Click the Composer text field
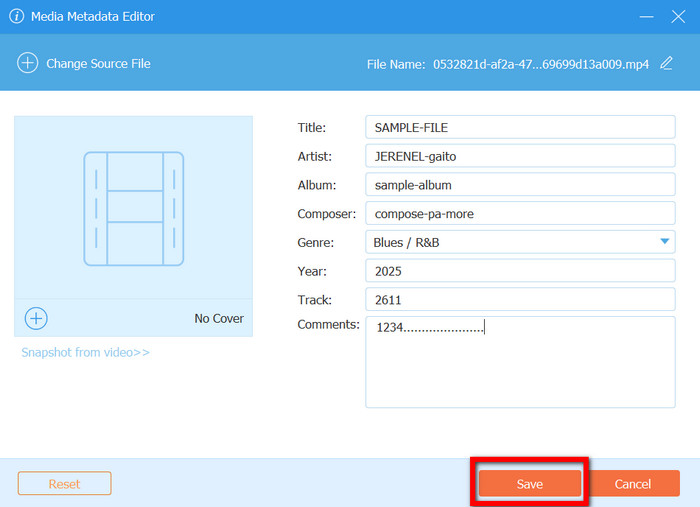 click(520, 214)
